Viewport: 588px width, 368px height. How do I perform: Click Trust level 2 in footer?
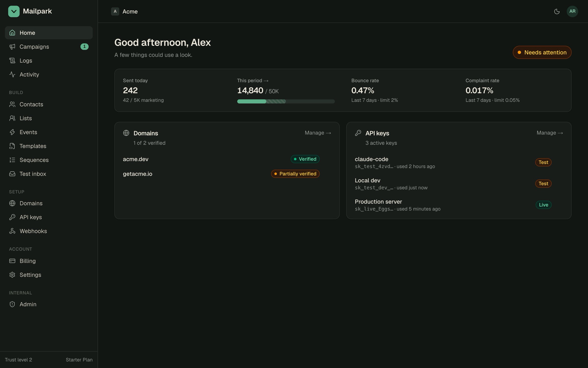pos(18,360)
